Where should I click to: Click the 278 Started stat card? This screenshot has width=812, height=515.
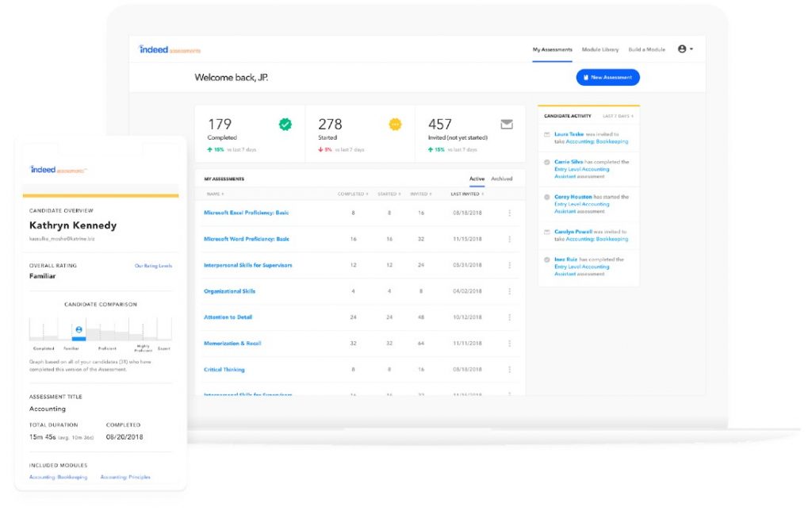360,134
